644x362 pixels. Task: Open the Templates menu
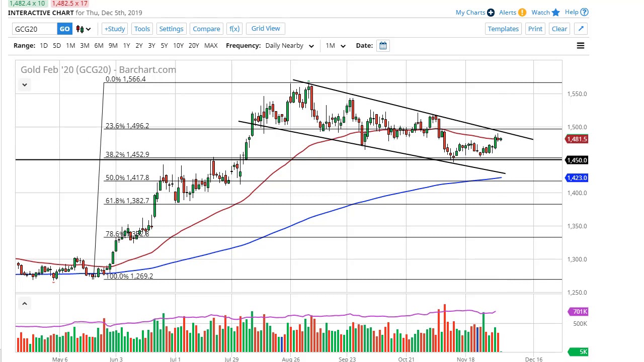(x=503, y=29)
